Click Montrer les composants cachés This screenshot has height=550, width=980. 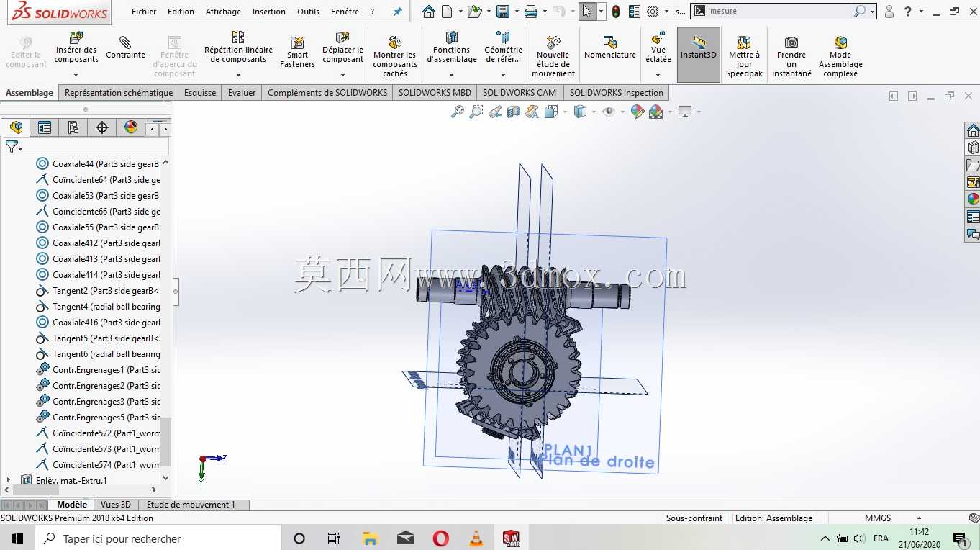tap(394, 56)
